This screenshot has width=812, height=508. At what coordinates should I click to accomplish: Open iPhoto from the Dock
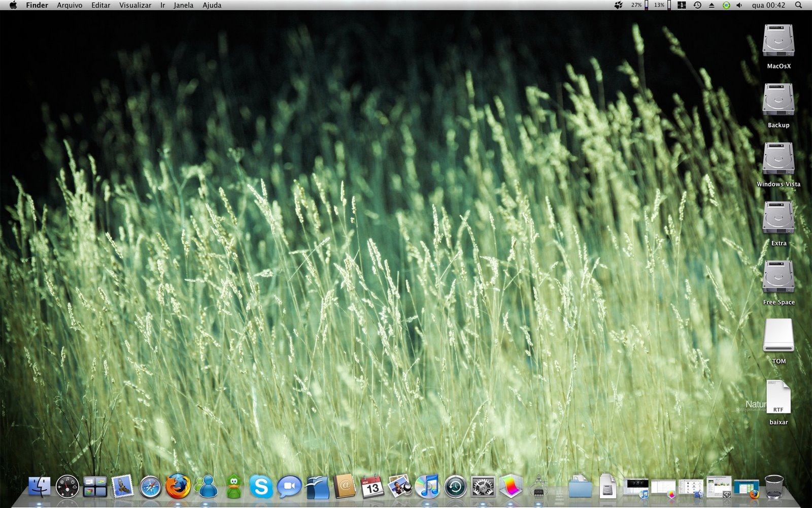399,487
